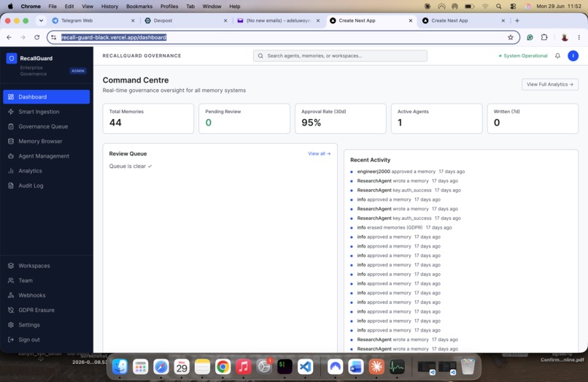The image size is (588, 382).
Task: View site information icon in address bar
Action: click(x=54, y=37)
